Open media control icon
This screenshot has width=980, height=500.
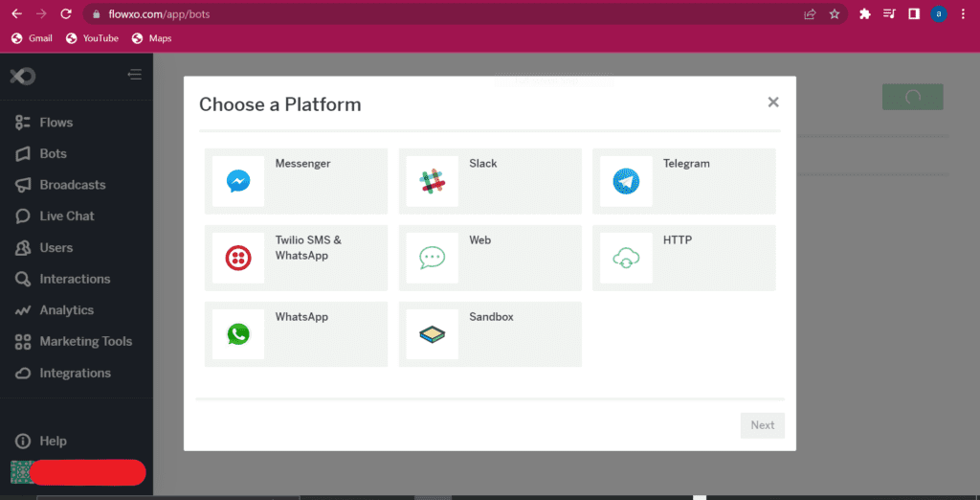point(889,13)
